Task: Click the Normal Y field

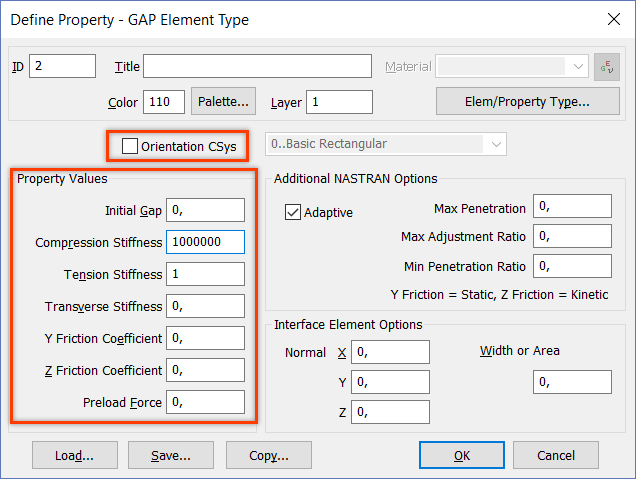Action: 390,382
